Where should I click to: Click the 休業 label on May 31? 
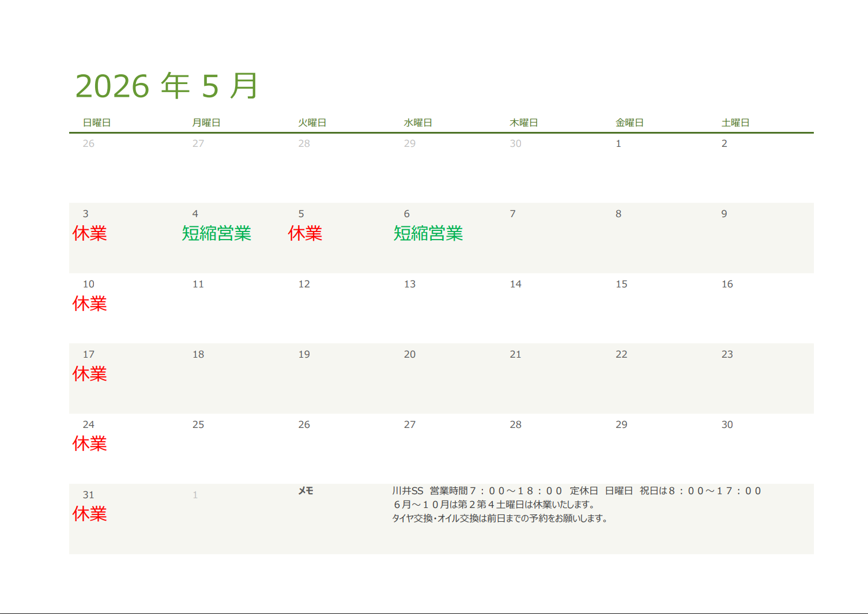click(x=90, y=514)
